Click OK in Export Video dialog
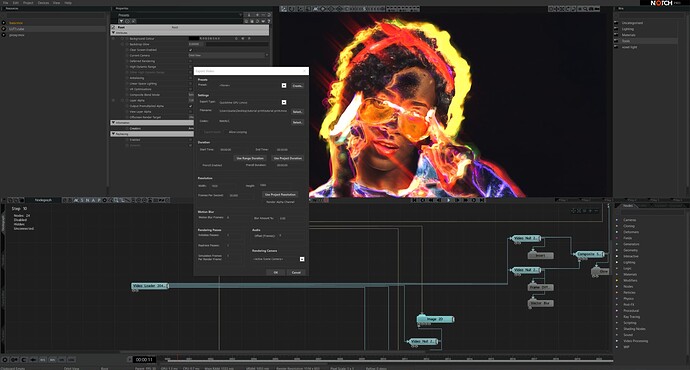The height and width of the screenshot is (370, 690). click(276, 272)
